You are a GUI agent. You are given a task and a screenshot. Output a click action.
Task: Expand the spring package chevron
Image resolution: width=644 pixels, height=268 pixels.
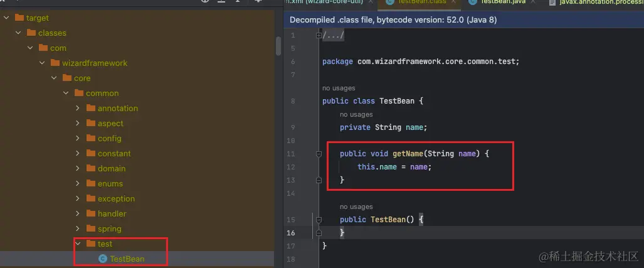(78, 228)
